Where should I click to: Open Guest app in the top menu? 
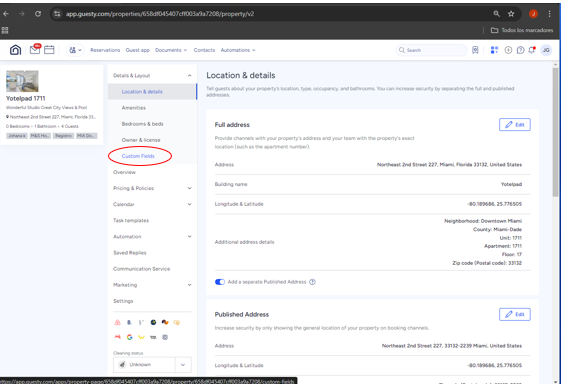(138, 50)
